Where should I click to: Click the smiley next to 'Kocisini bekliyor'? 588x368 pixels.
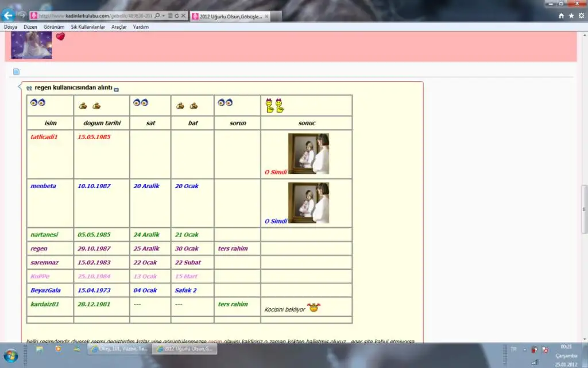click(x=314, y=308)
